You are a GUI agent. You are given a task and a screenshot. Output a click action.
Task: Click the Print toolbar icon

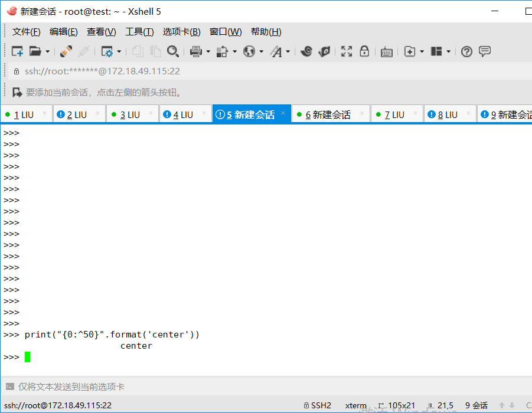click(196, 51)
